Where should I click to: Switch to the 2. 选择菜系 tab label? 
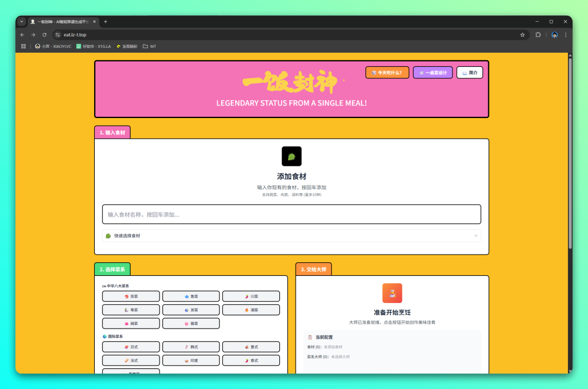tap(112, 269)
